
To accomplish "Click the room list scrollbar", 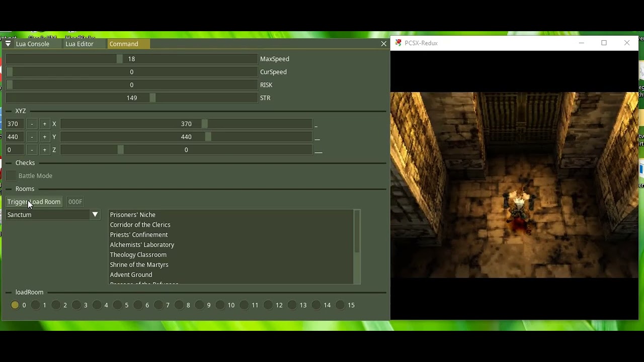I will [357, 247].
